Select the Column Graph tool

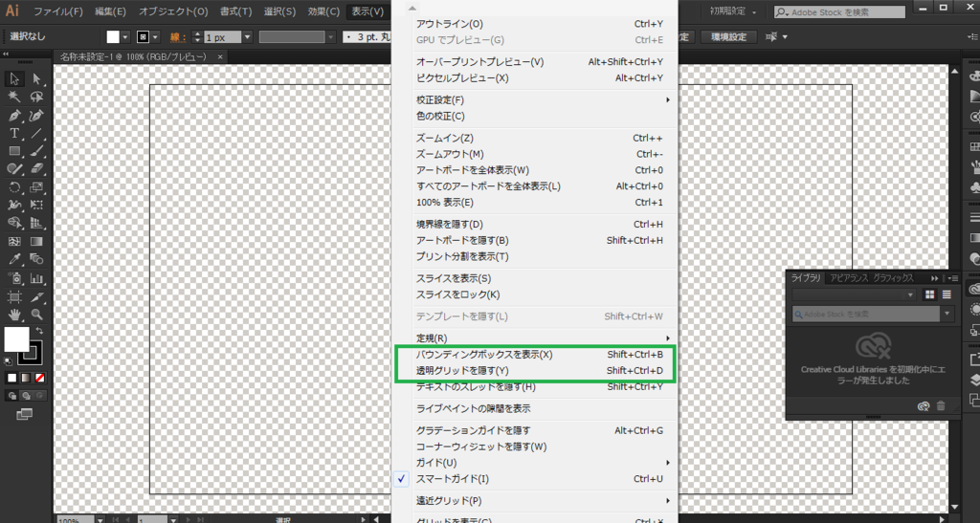(37, 277)
